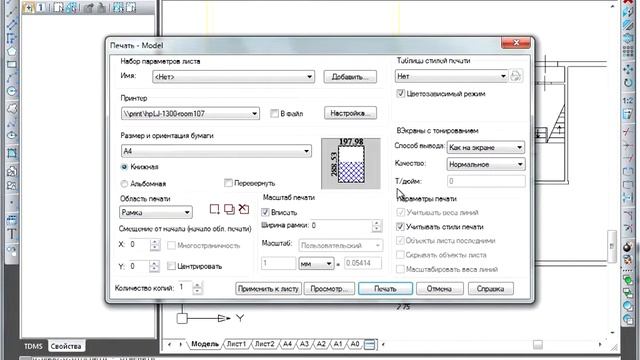The height and width of the screenshot is (360, 640).
Task: Click the drawing's vertical scrollbar thumb
Action: [611, 247]
